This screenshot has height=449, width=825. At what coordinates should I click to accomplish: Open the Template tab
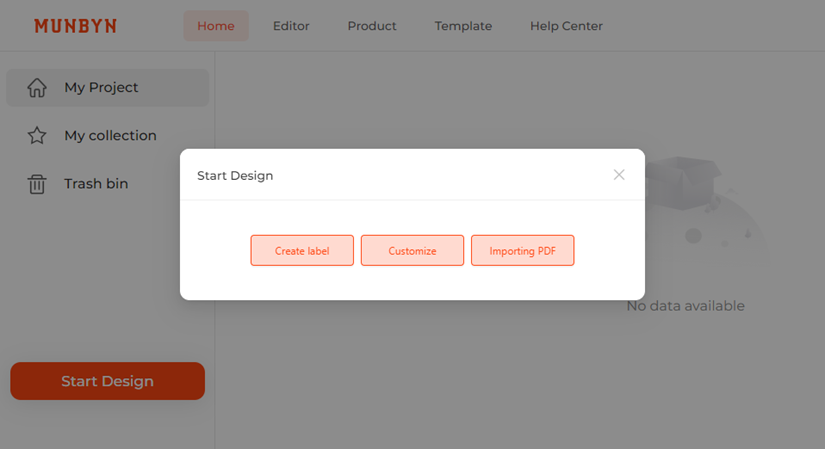pos(463,26)
